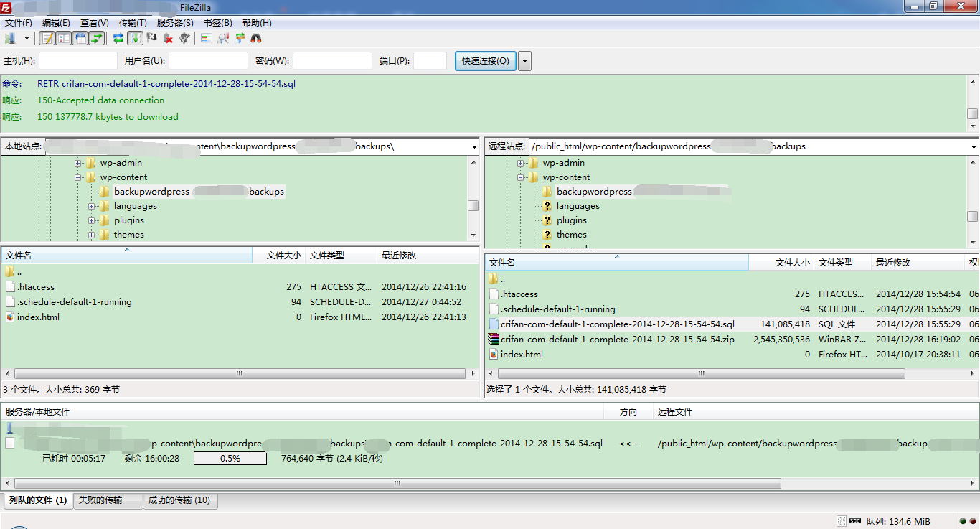
Task: Expand the remote site path dropdown
Action: click(972, 146)
